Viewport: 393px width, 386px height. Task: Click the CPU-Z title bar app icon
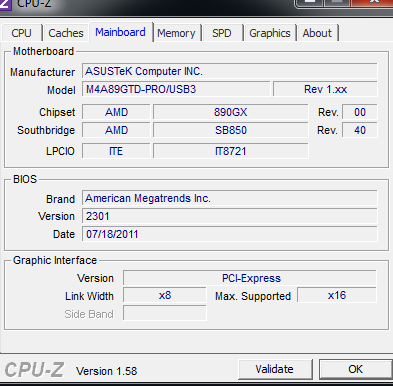coord(5,5)
